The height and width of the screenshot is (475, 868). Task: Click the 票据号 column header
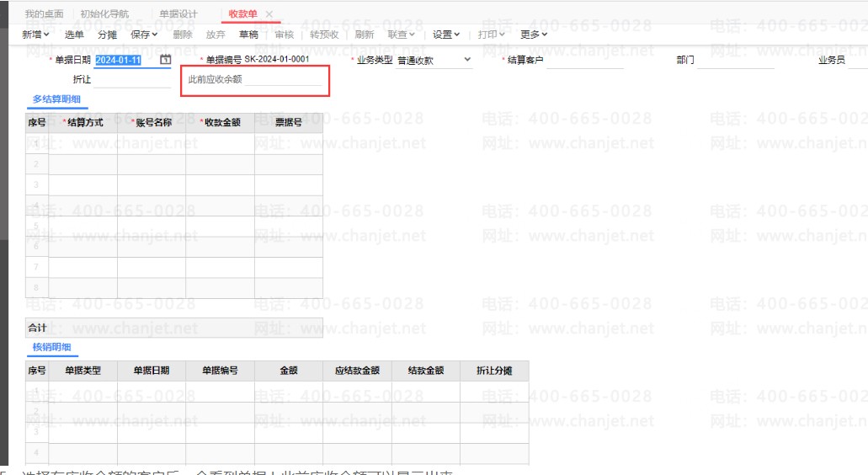289,122
